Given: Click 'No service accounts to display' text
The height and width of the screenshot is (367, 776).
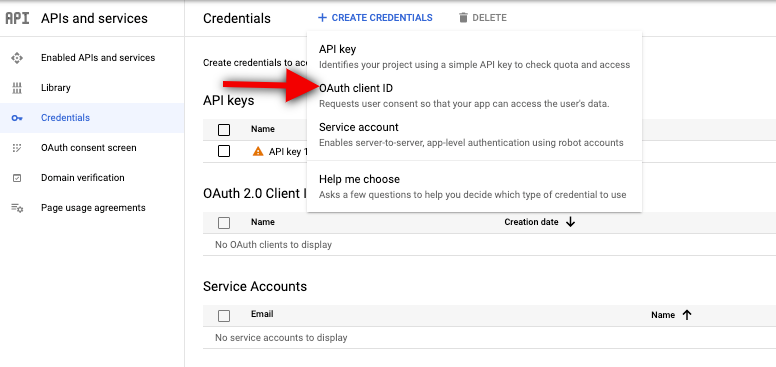Looking at the screenshot, I should 281,338.
